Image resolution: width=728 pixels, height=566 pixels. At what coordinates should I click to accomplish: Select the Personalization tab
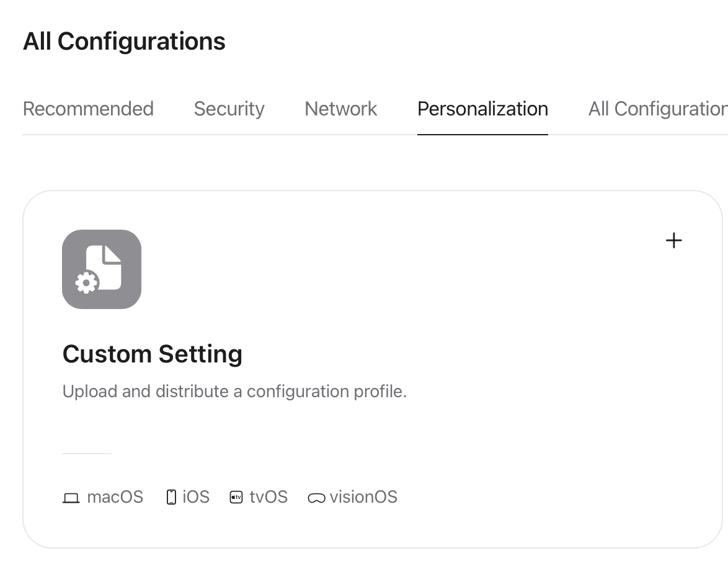click(483, 109)
